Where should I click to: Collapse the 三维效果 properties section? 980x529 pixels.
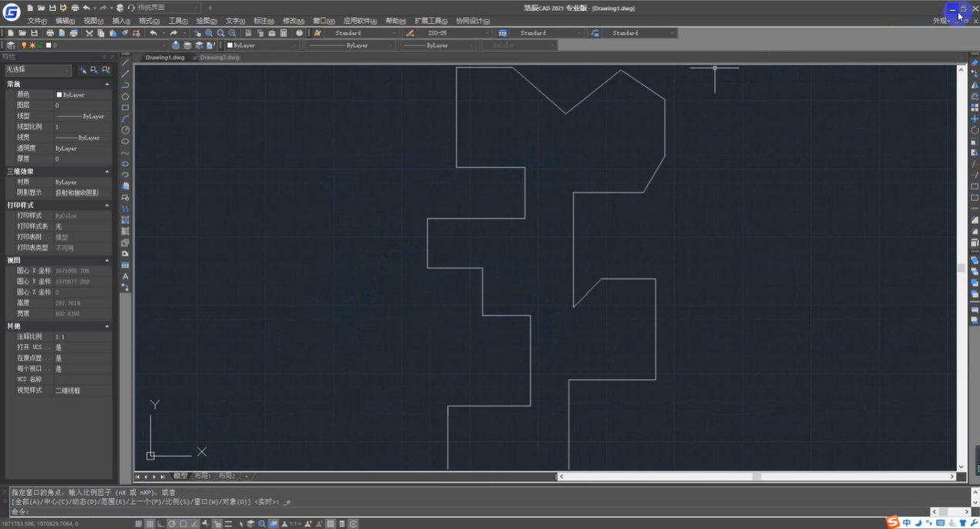click(x=107, y=172)
